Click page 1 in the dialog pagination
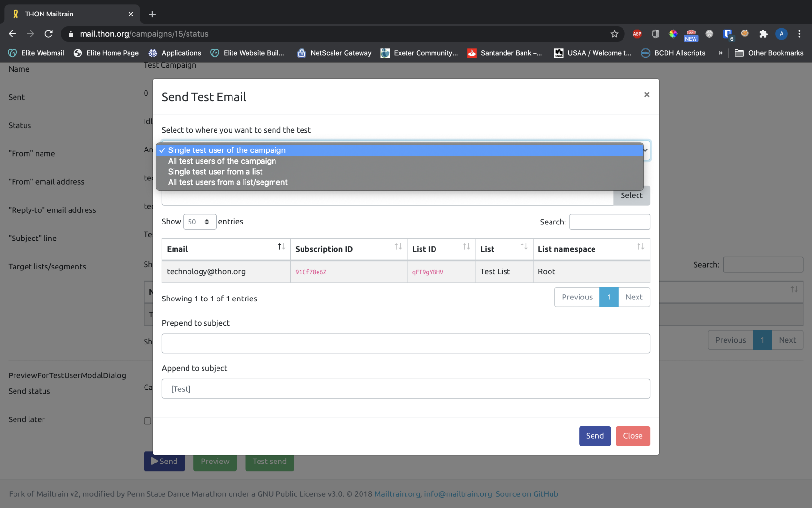 (x=609, y=297)
